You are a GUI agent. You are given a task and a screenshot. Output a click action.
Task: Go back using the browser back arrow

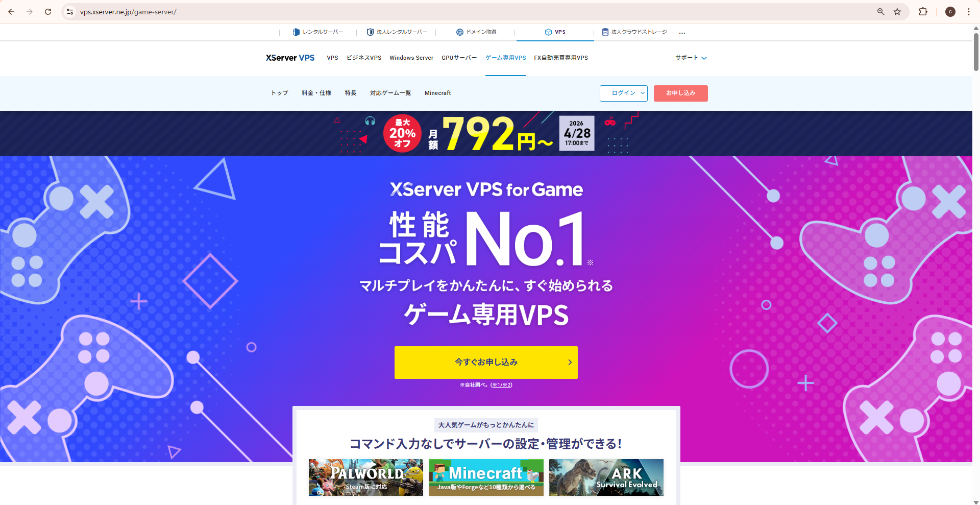click(x=11, y=12)
